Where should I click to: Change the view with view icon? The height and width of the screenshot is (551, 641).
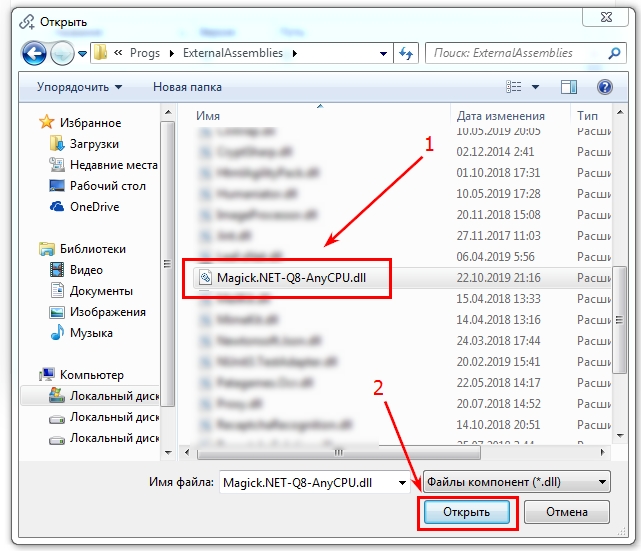click(x=513, y=87)
